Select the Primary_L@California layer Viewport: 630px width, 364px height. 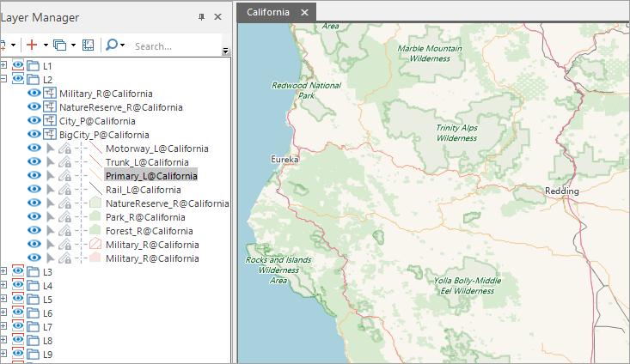click(151, 176)
